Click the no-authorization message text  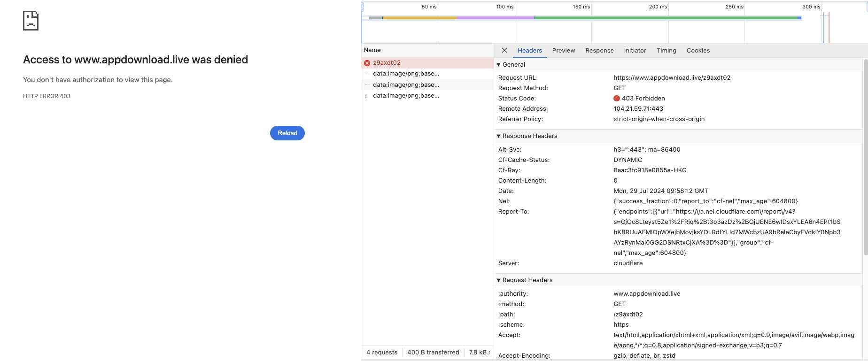(x=98, y=80)
